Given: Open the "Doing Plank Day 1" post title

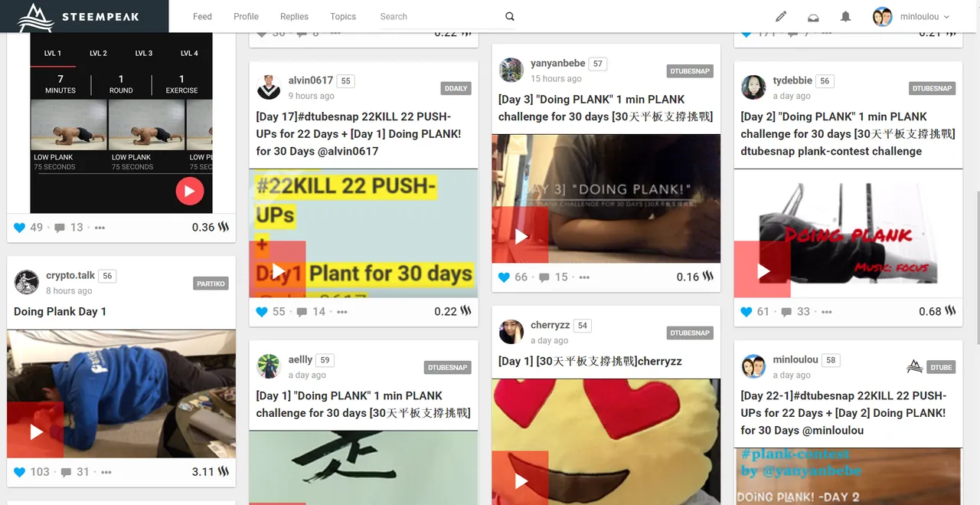Looking at the screenshot, I should (x=60, y=311).
